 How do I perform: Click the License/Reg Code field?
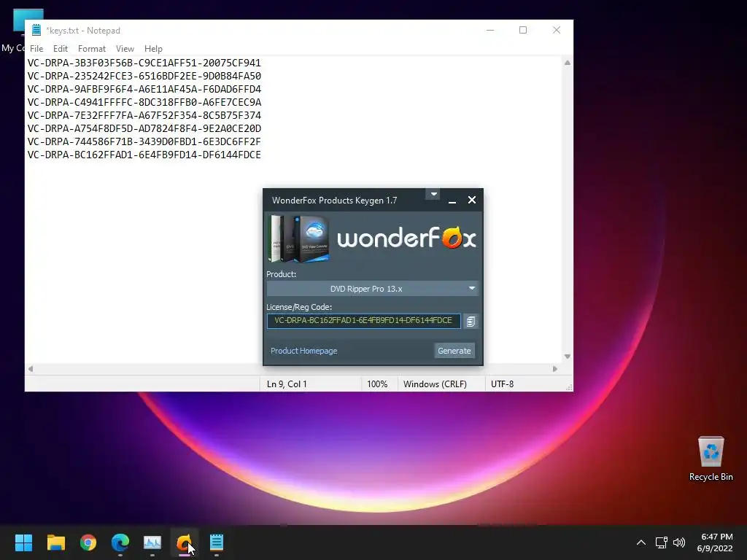[x=363, y=321]
